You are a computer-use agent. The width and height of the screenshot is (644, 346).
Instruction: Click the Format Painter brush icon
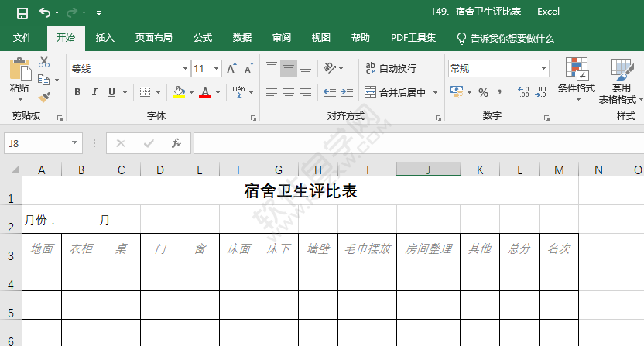coord(44,97)
